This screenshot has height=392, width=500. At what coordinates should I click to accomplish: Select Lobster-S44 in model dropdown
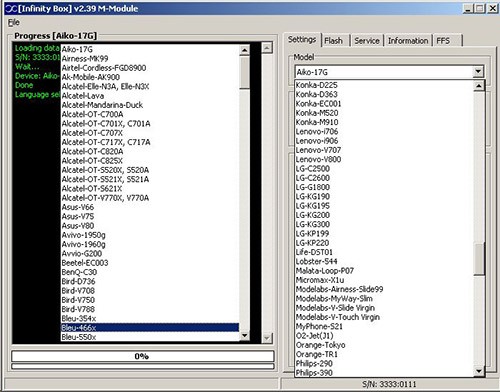[384, 261]
